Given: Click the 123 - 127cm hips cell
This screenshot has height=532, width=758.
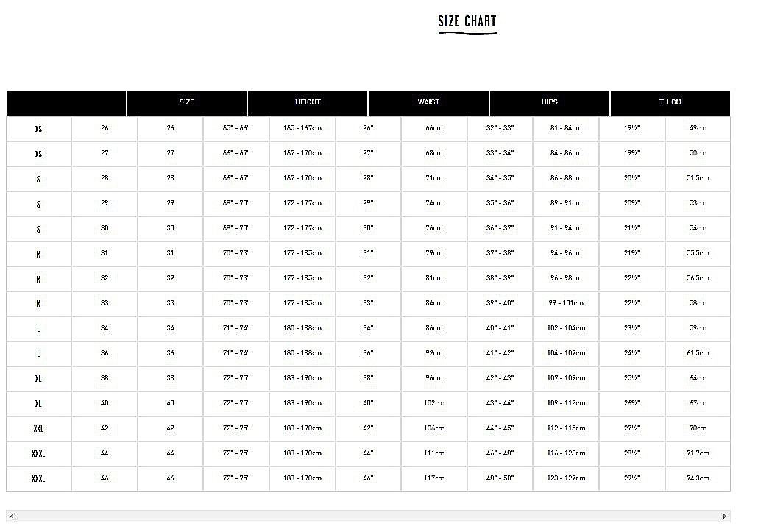Looking at the screenshot, I should point(566,478).
